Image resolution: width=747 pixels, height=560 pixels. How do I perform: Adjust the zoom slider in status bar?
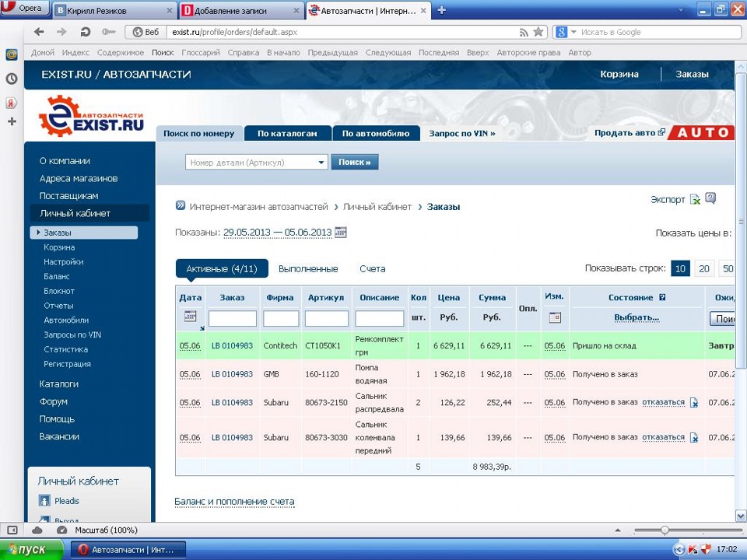coord(665,530)
